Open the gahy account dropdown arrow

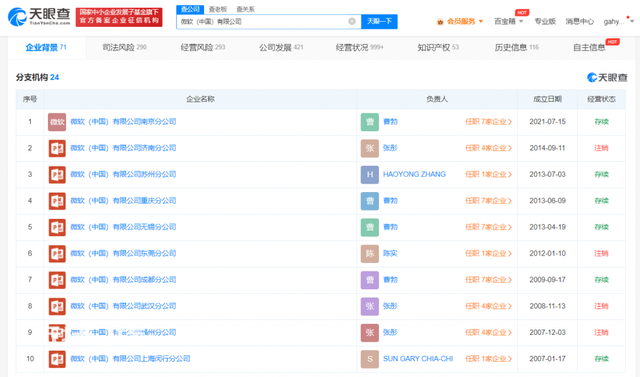pos(632,21)
